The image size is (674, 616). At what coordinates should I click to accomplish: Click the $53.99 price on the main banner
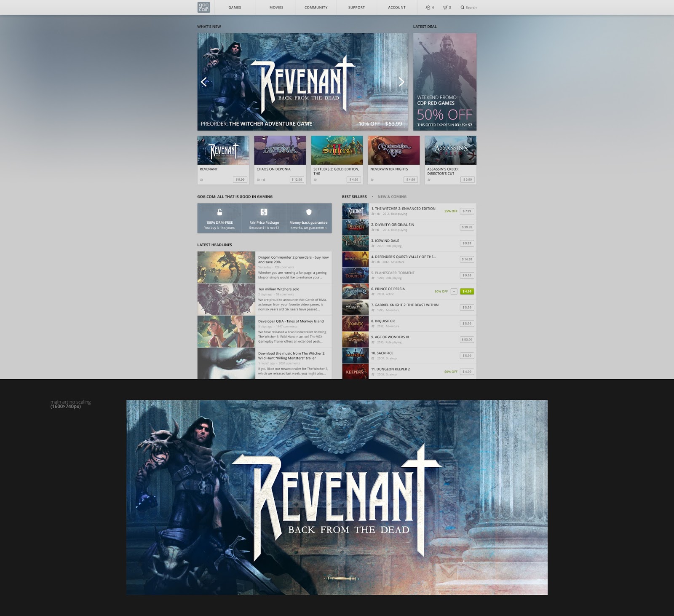pyautogui.click(x=393, y=124)
